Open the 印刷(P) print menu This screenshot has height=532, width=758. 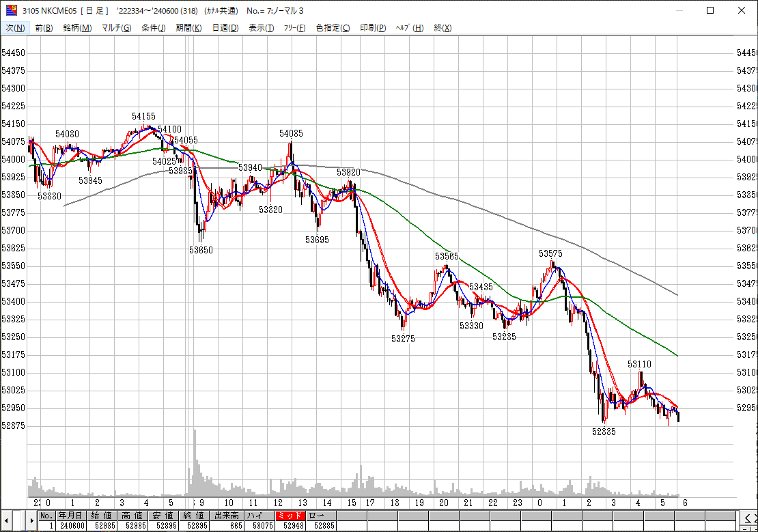point(373,28)
